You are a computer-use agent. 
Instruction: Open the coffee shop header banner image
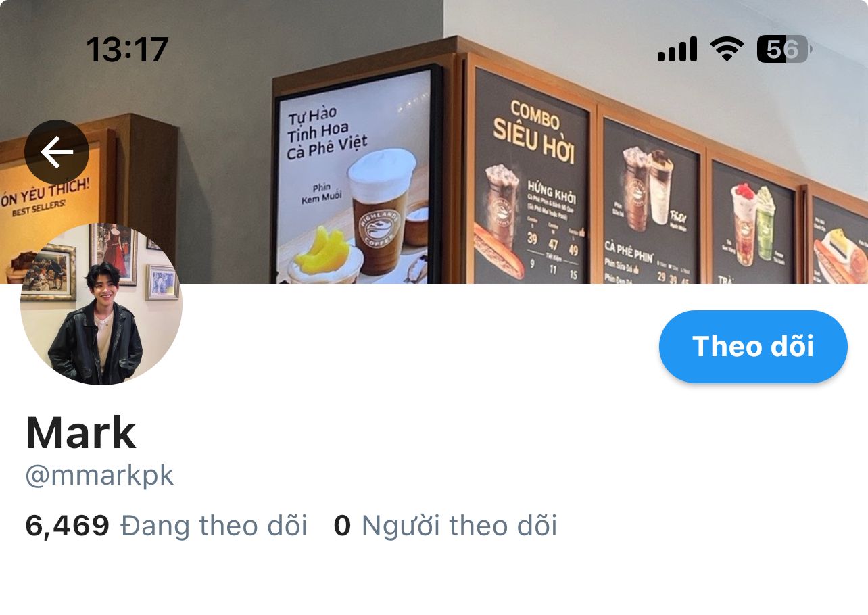[434, 142]
